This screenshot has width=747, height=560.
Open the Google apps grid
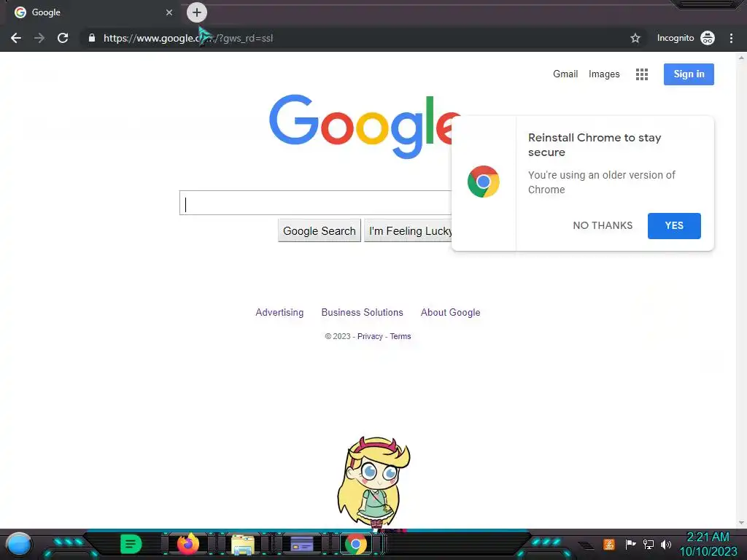tap(642, 74)
